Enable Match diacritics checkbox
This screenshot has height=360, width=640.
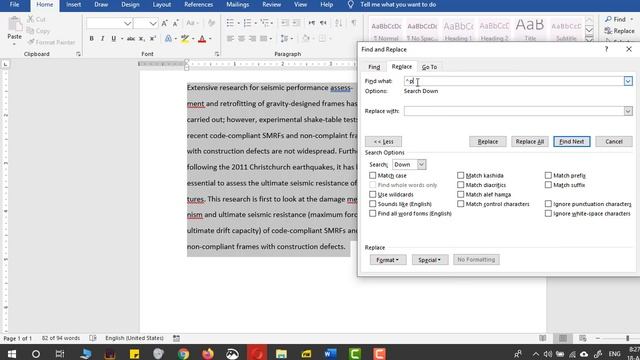(460, 185)
